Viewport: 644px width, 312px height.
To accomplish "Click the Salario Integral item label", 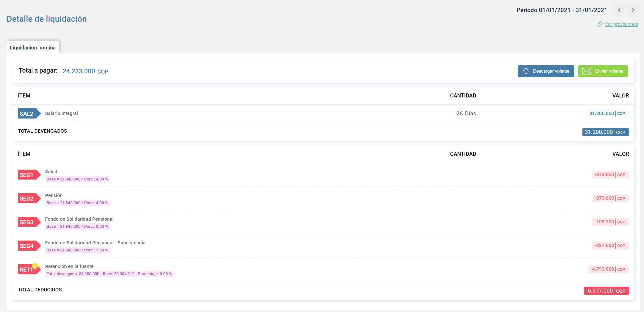I will (61, 113).
